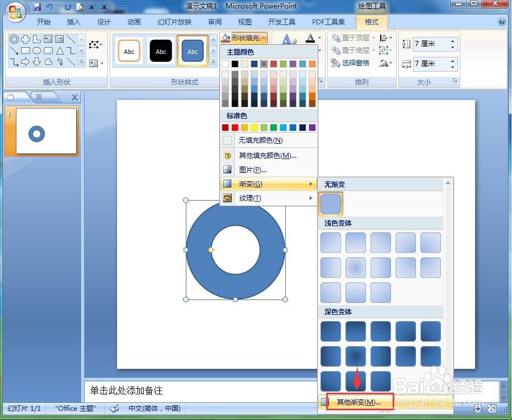
Task: Open 其他填充颜色 dialog
Action: [x=269, y=156]
